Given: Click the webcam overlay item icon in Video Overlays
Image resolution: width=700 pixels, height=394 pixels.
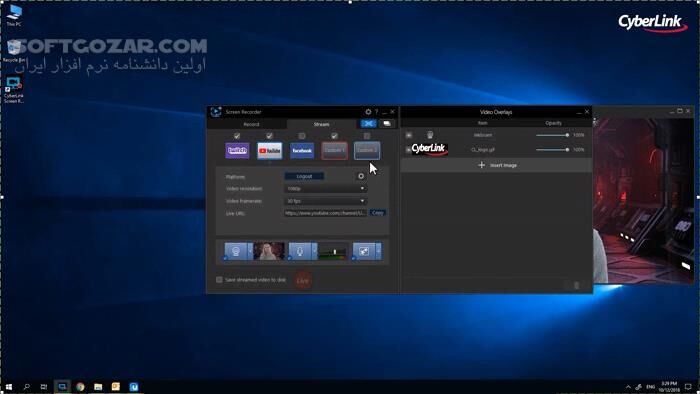Looking at the screenshot, I should 429,135.
